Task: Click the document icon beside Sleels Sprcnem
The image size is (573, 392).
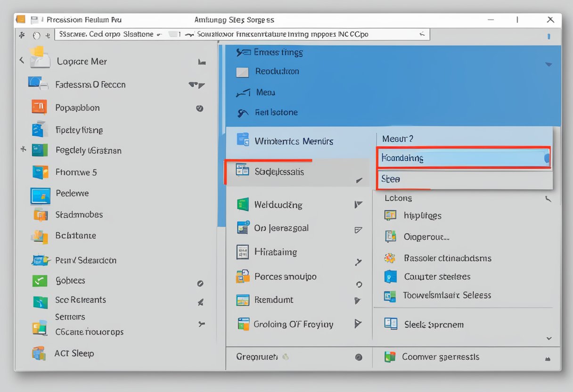Action: click(x=391, y=324)
